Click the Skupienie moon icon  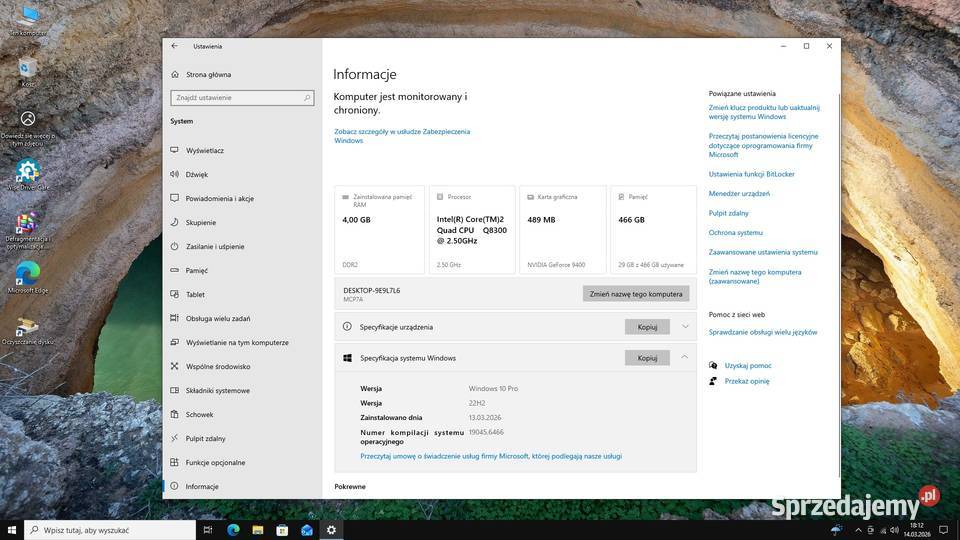(174, 222)
